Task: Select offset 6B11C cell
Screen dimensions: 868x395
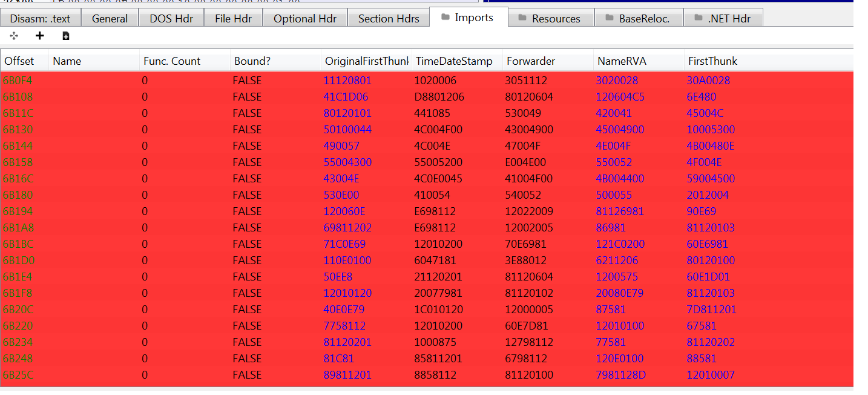Action: click(x=18, y=113)
